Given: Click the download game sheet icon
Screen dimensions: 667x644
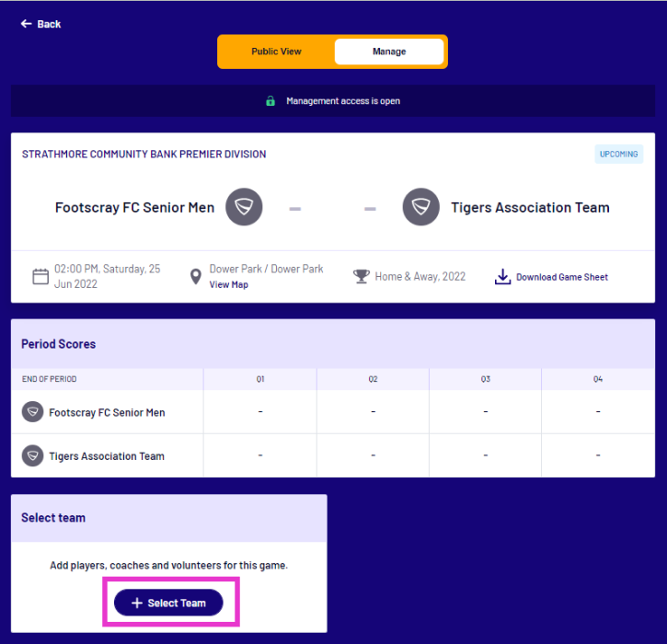Looking at the screenshot, I should pyautogui.click(x=502, y=277).
